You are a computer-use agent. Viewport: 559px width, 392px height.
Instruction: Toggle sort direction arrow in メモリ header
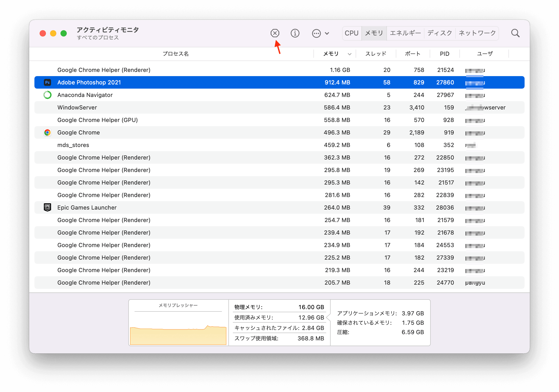[350, 54]
